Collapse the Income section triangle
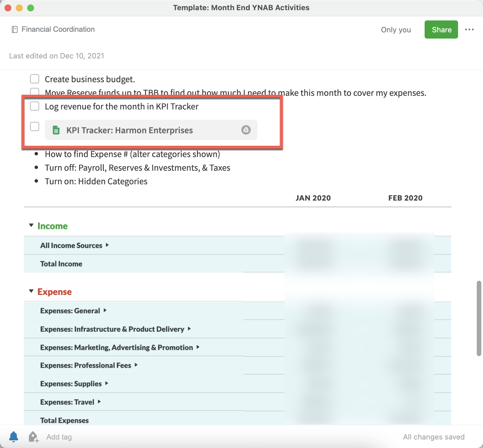Screen dimensions: 483x448 [31, 225]
